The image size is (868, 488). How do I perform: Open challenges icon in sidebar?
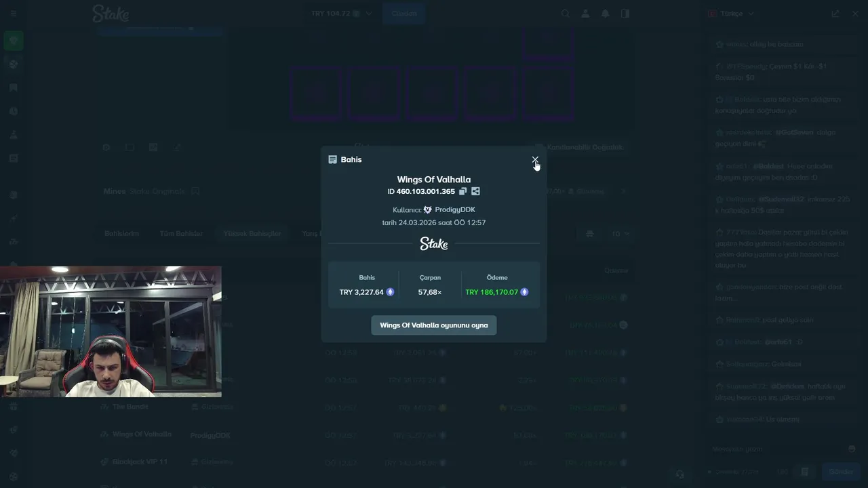14,135
